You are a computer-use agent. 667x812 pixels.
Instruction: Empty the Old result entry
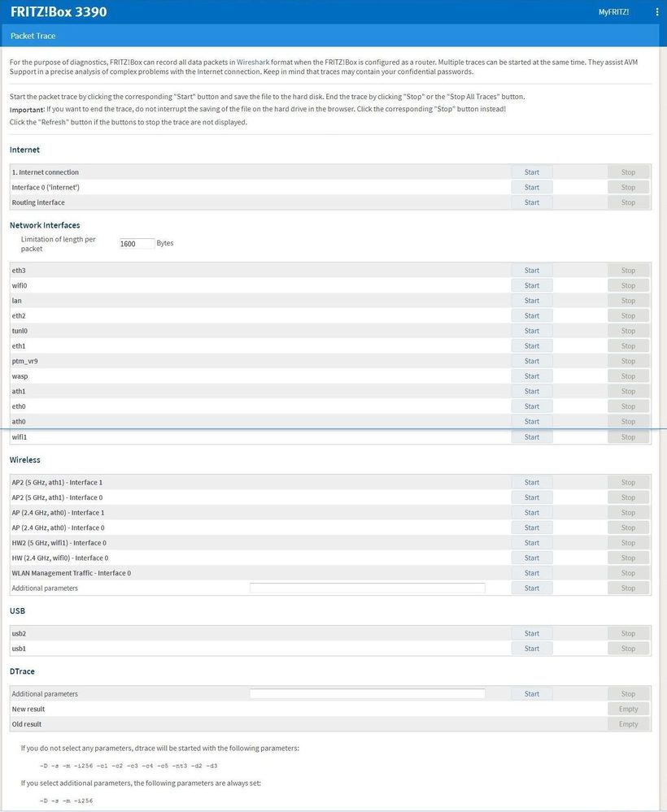[x=628, y=724]
